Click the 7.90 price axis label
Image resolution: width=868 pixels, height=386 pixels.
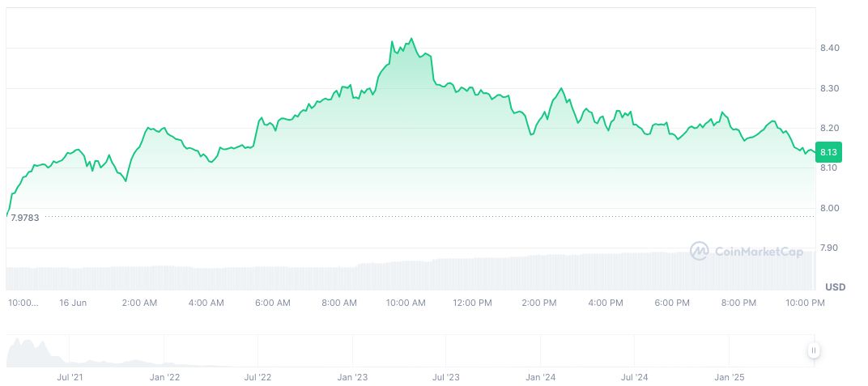pos(829,248)
